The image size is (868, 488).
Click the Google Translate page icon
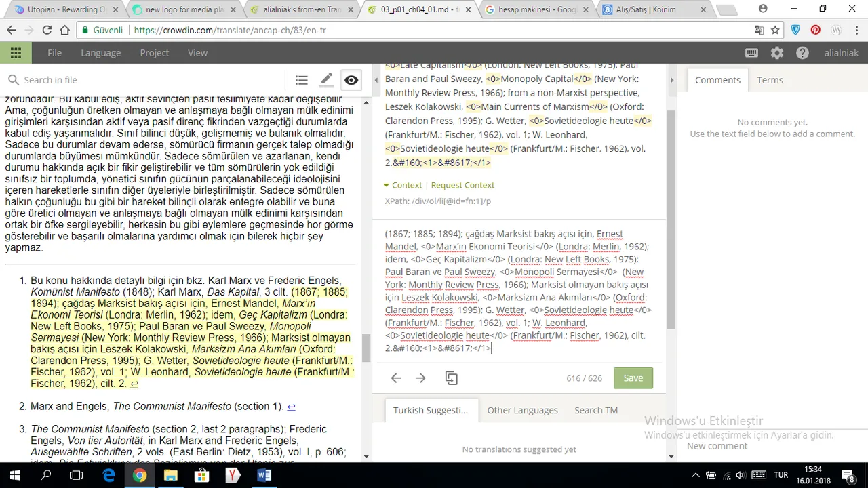click(x=759, y=30)
